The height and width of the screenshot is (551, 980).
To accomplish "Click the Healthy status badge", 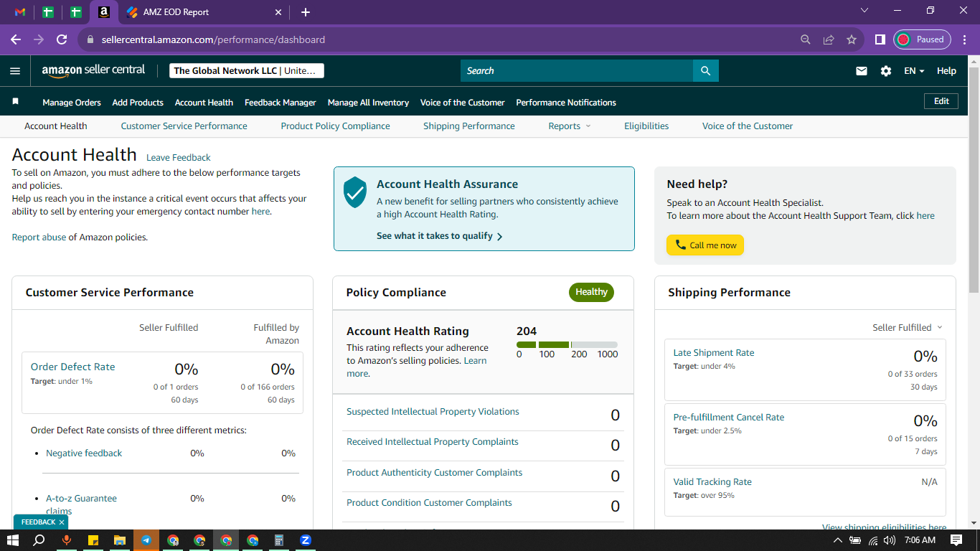I will (x=591, y=292).
